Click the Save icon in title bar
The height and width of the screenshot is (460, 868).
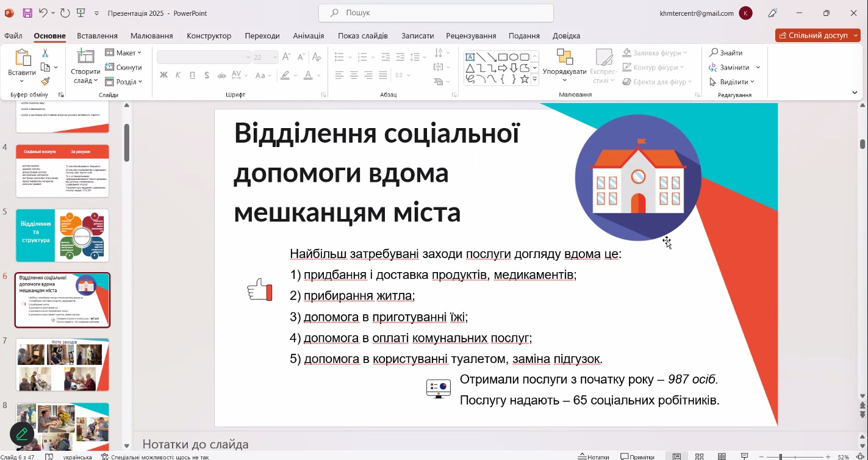[27, 13]
